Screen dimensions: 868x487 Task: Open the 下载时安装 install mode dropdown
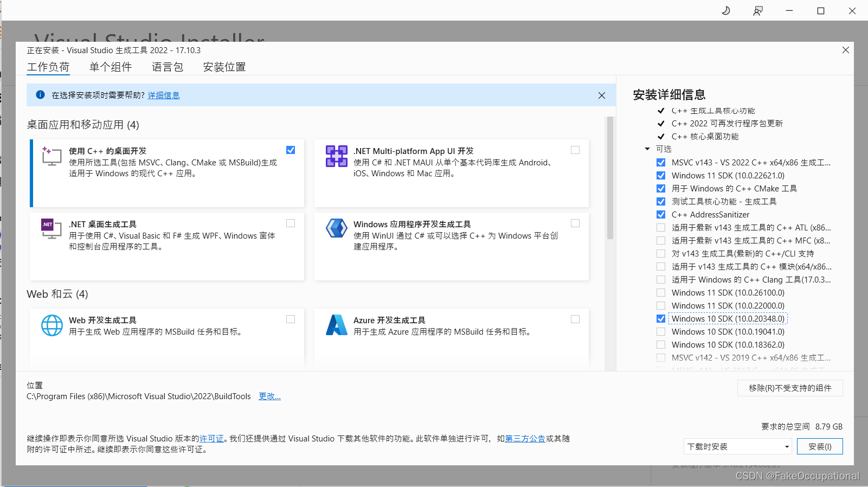[x=737, y=447]
